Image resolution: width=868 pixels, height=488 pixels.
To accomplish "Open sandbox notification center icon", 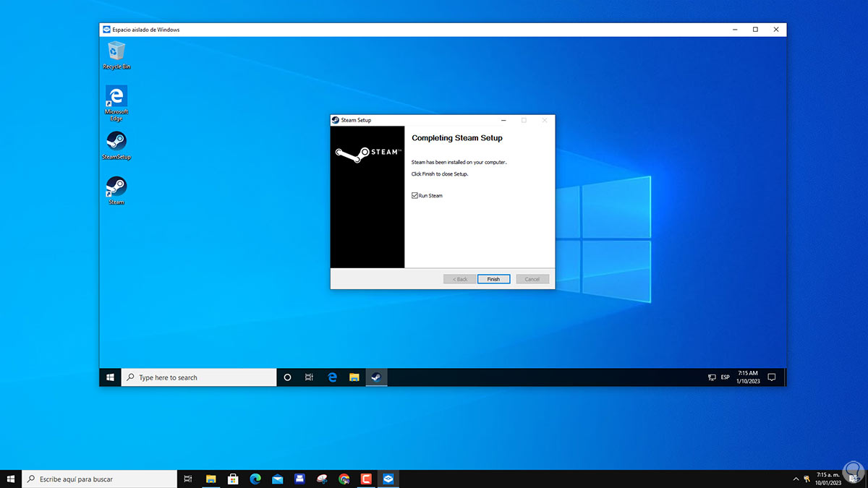I will (772, 377).
